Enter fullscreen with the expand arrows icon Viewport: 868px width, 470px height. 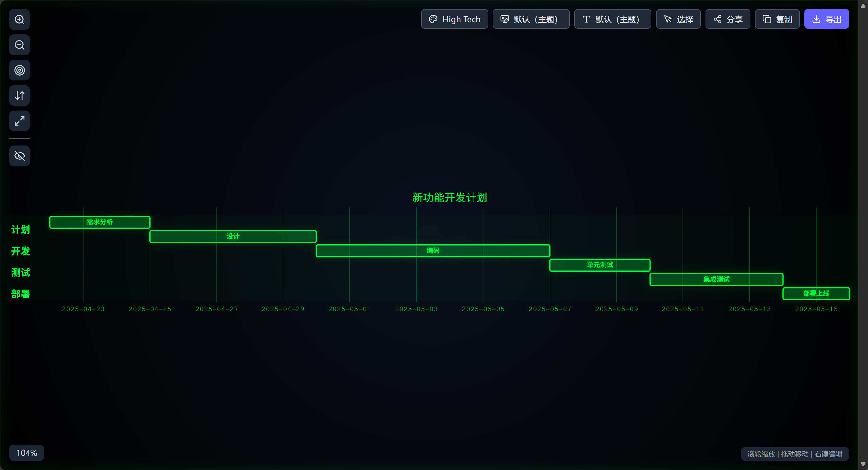(20, 121)
